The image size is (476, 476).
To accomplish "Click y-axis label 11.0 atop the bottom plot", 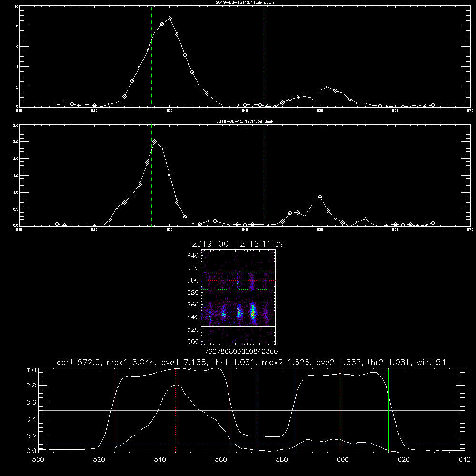I will point(31,370).
